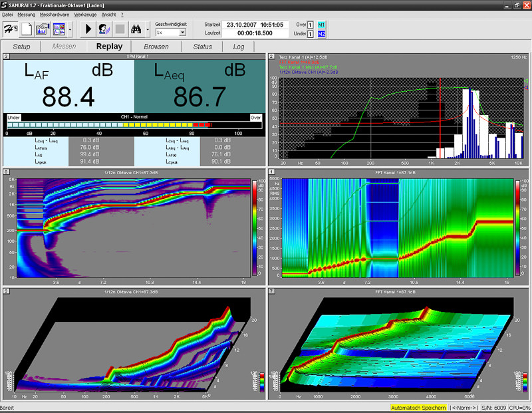Click panel number 2 icon of Terz spectrum
The width and height of the screenshot is (532, 413).
(272, 57)
